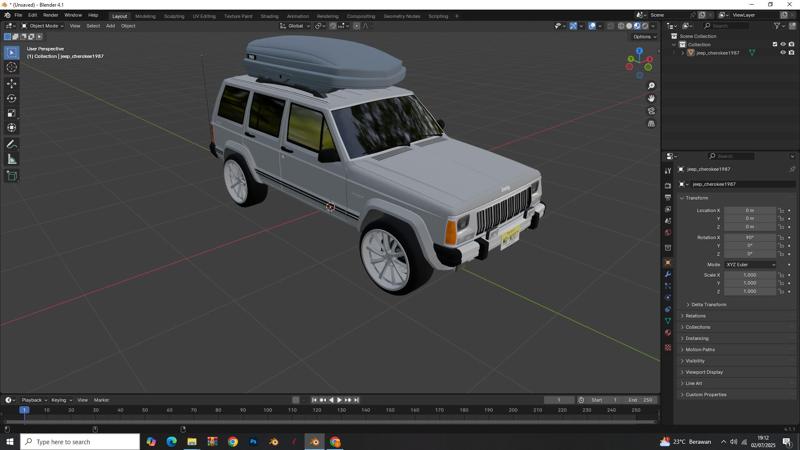800x450 pixels.
Task: Expand jeep_cherokee1987 in the outliner
Action: pyautogui.click(x=683, y=53)
